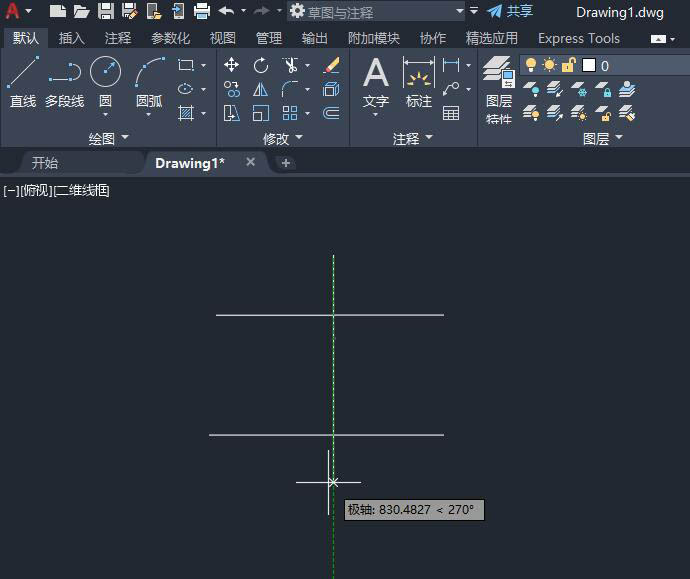This screenshot has width=690, height=579.
Task: Add a new drawing tab with plus
Action: (x=286, y=163)
